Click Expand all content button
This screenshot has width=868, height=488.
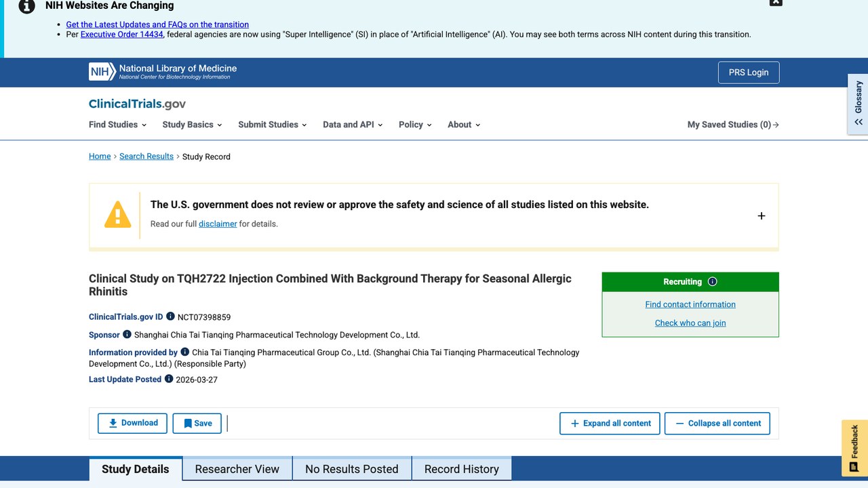(x=610, y=423)
